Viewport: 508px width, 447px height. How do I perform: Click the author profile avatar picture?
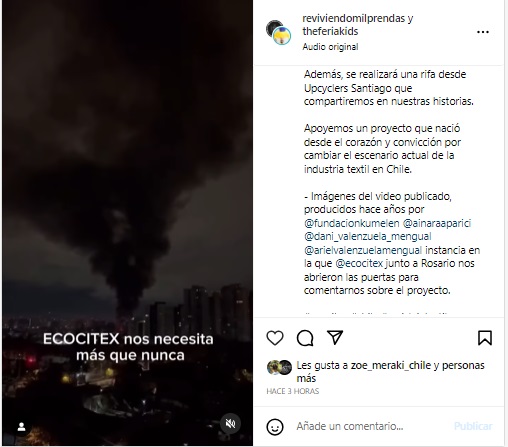[279, 32]
